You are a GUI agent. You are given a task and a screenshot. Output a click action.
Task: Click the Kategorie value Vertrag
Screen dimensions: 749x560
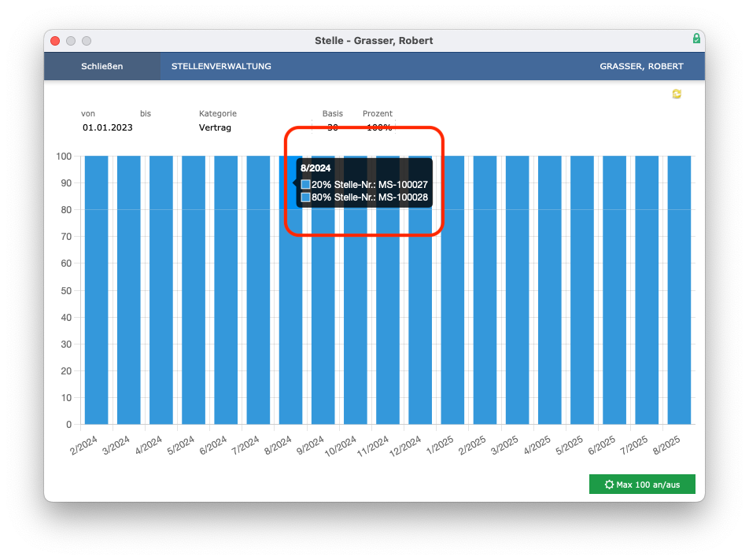point(215,127)
